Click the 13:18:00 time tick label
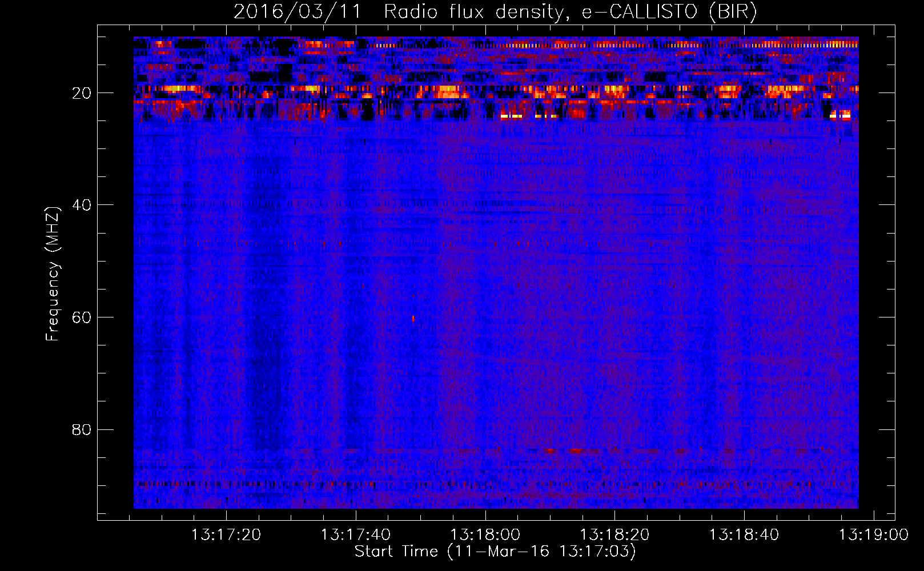Screen dimensions: 924x571 click(x=485, y=535)
